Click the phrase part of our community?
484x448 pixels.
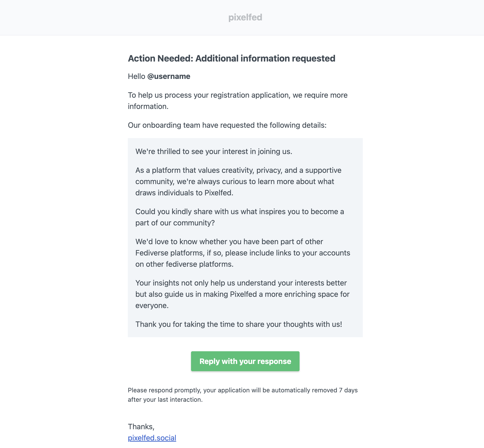pos(175,223)
